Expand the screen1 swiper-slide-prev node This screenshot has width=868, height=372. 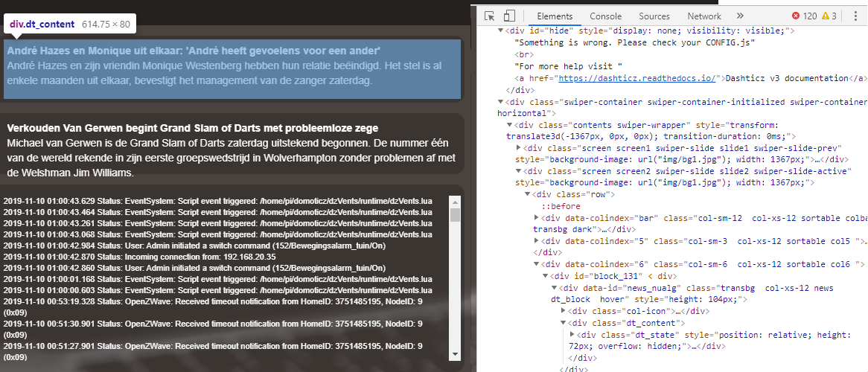click(519, 148)
